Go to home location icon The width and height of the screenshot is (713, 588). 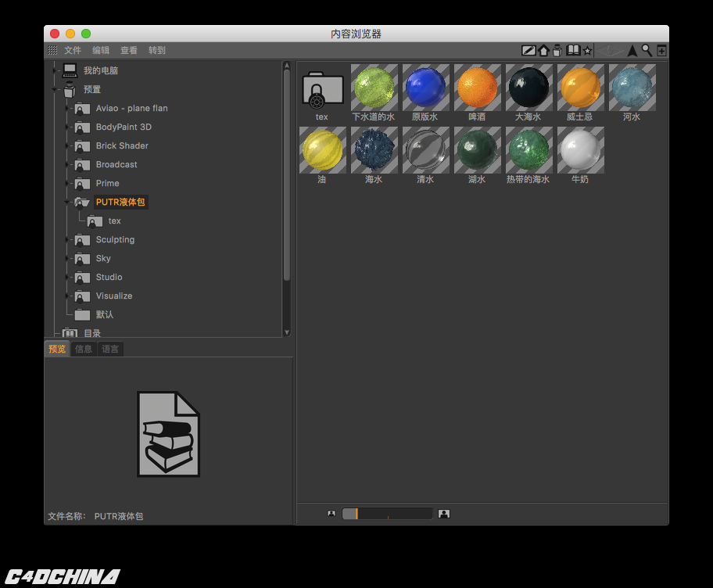tap(544, 51)
